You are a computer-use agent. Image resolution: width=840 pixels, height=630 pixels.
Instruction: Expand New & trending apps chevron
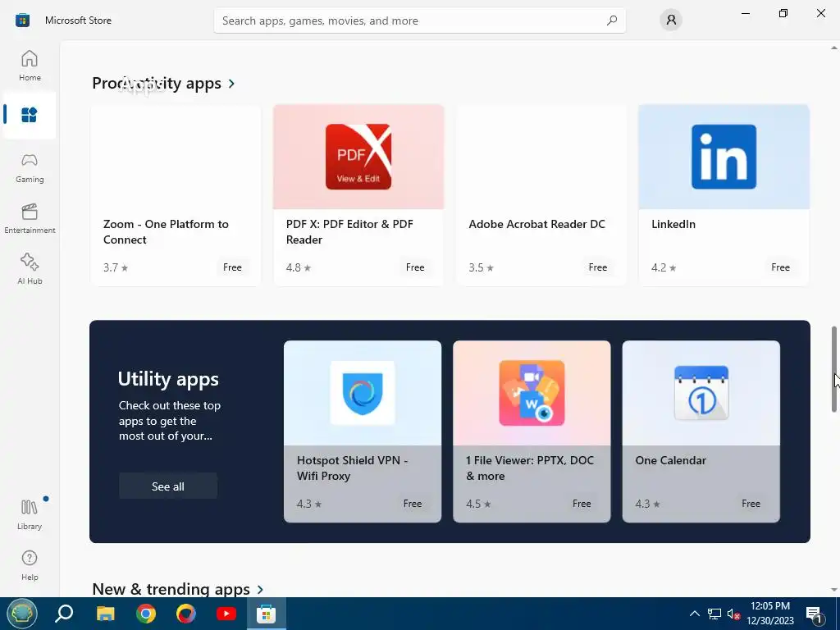[260, 589]
